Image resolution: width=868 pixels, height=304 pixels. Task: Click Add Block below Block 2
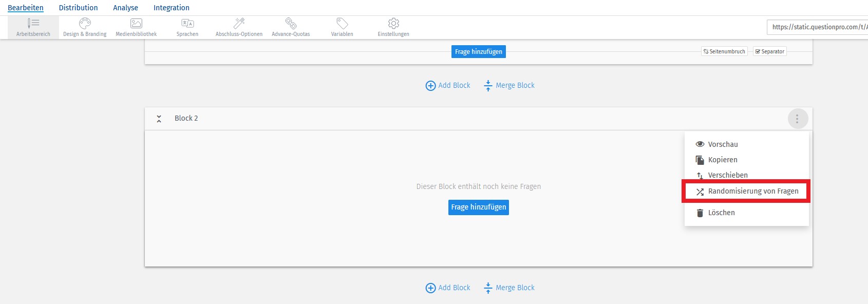[448, 288]
